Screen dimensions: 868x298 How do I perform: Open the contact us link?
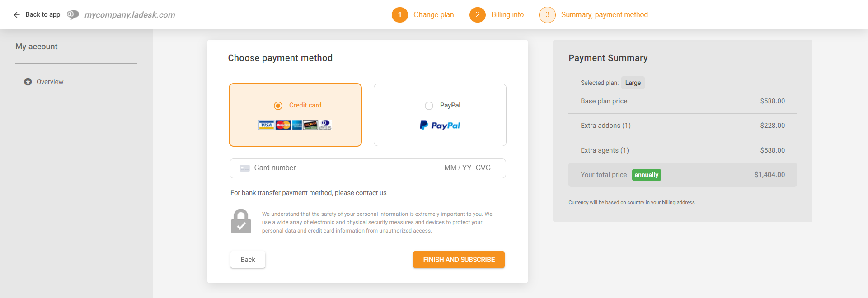(371, 193)
